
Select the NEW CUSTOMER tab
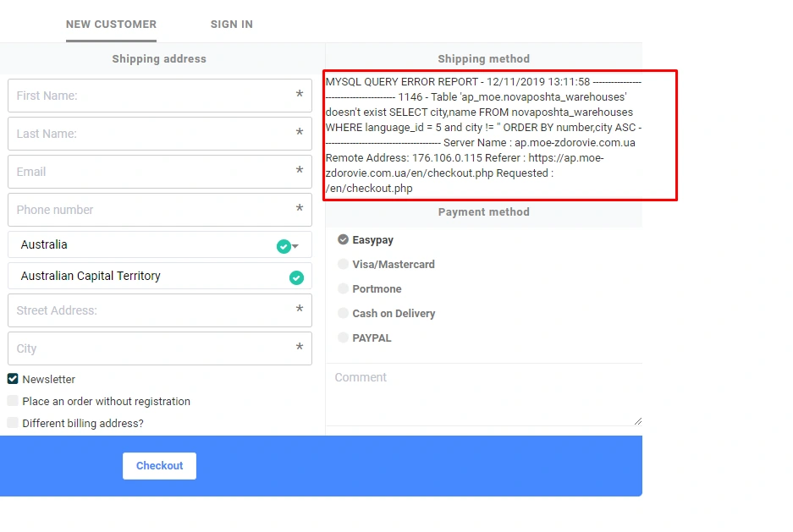click(x=111, y=25)
